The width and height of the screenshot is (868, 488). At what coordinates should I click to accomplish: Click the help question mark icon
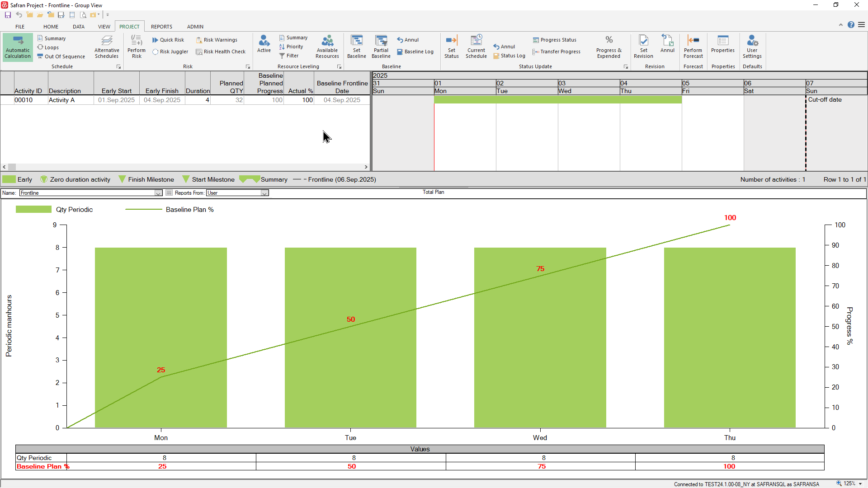click(851, 25)
